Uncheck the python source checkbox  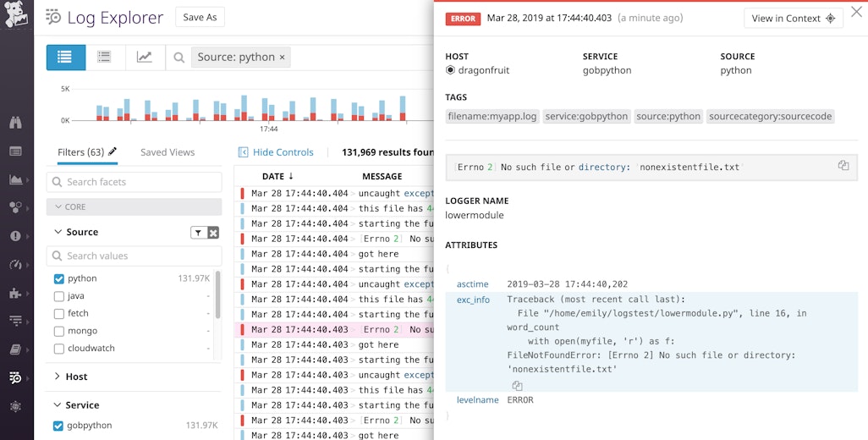point(58,279)
